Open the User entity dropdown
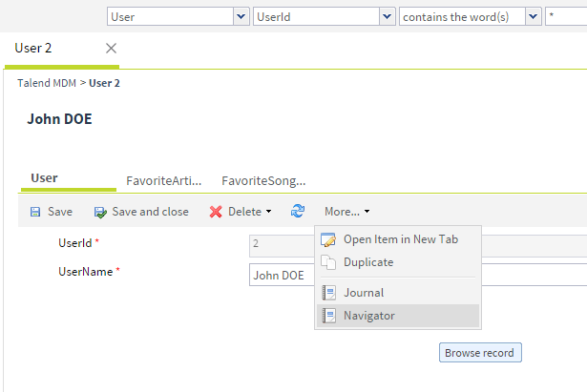587x392 pixels. click(x=241, y=16)
